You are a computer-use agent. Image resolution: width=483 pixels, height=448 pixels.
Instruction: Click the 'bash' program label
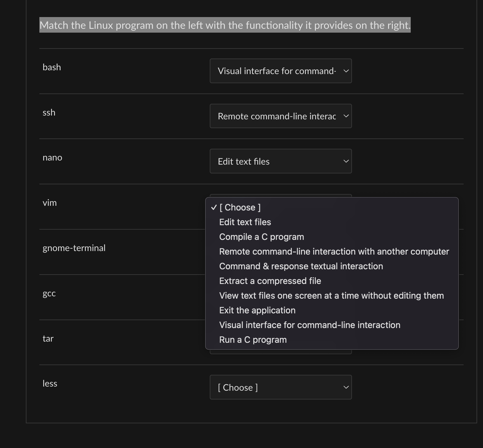(52, 67)
